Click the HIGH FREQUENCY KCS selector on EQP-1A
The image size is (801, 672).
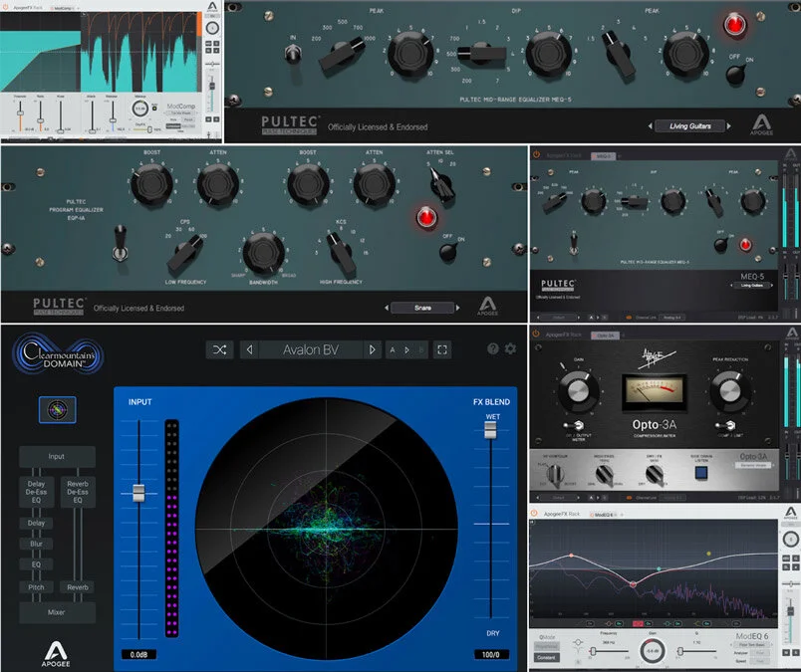pos(342,254)
